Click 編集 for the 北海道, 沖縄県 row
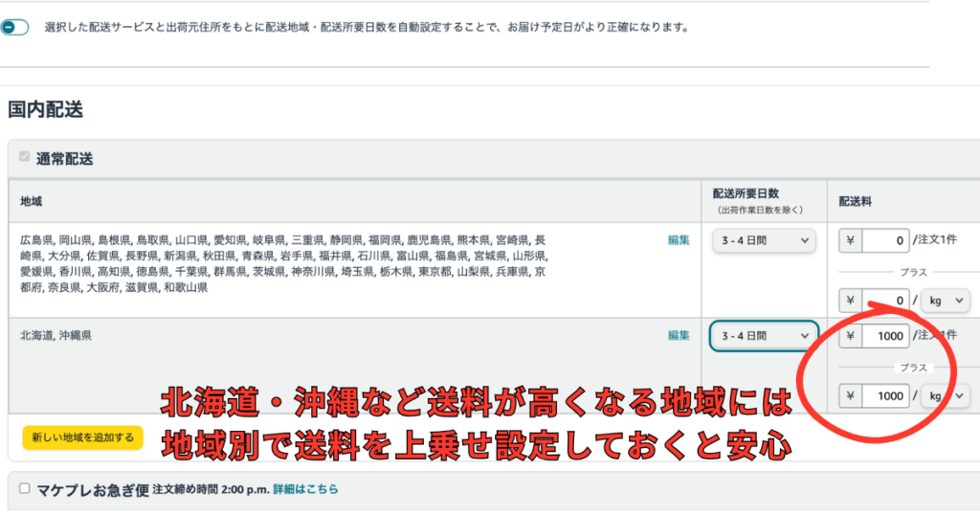Screen dimensions: 980x515 (x=679, y=335)
